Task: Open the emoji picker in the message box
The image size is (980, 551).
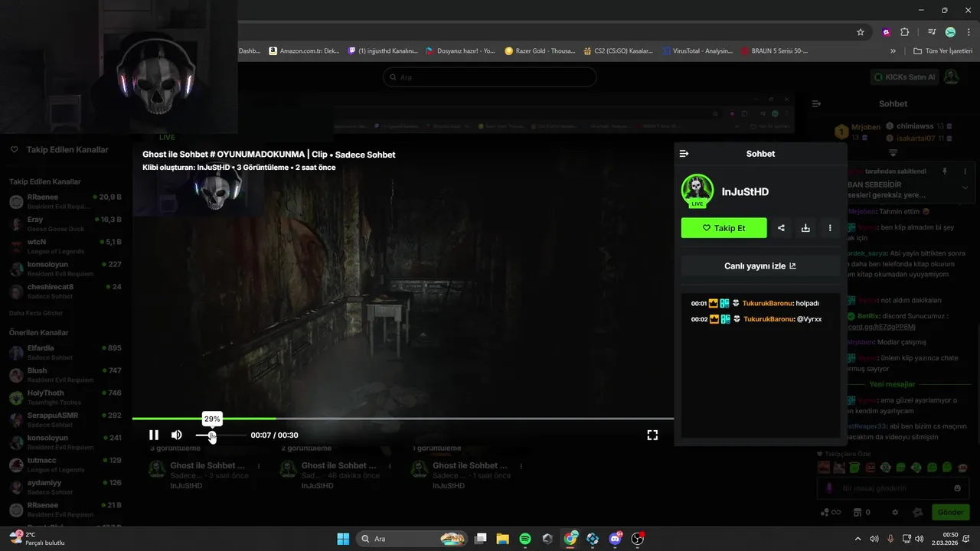Action: (957, 488)
